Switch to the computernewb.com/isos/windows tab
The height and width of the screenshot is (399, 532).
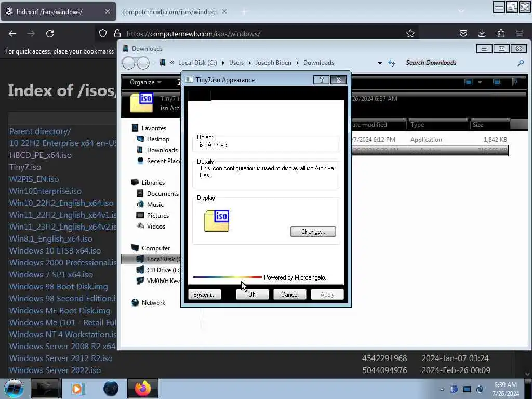[170, 12]
